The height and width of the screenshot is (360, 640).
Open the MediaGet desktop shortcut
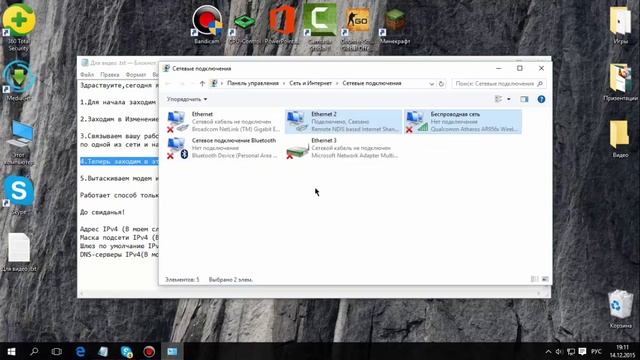click(18, 81)
